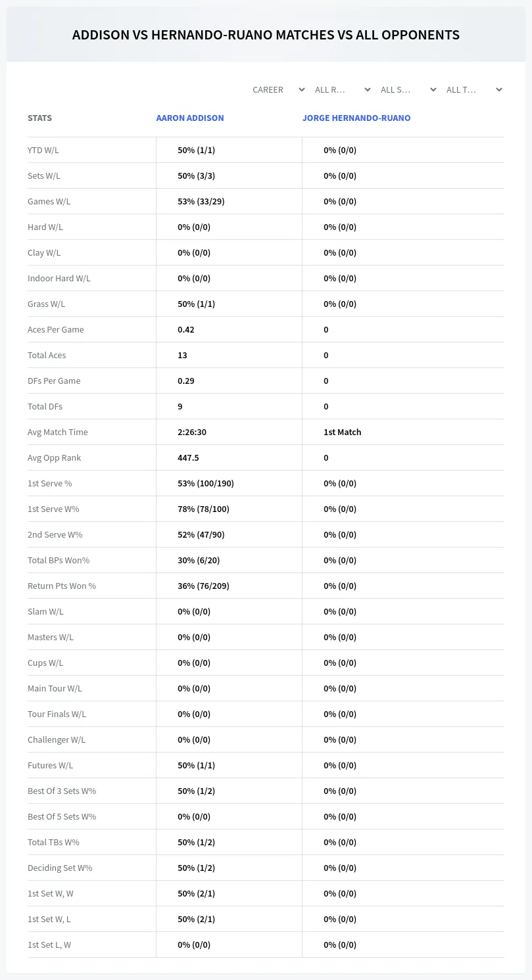Select the '1st Serve W%' row label
Image resolution: width=532 pixels, height=980 pixels.
pyautogui.click(x=53, y=509)
